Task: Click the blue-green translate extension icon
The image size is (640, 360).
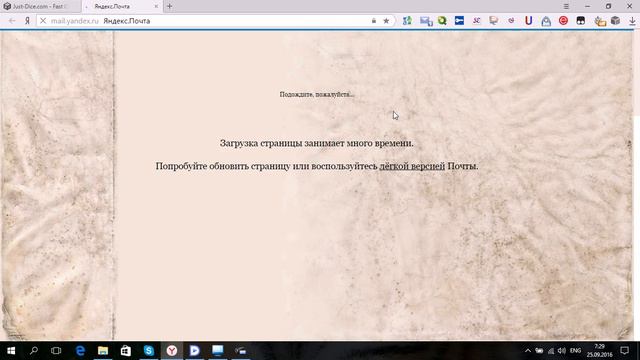Action: pos(407,21)
